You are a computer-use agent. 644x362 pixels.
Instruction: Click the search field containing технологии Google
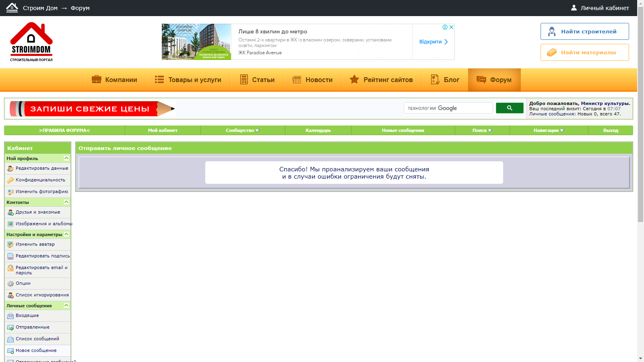click(448, 108)
